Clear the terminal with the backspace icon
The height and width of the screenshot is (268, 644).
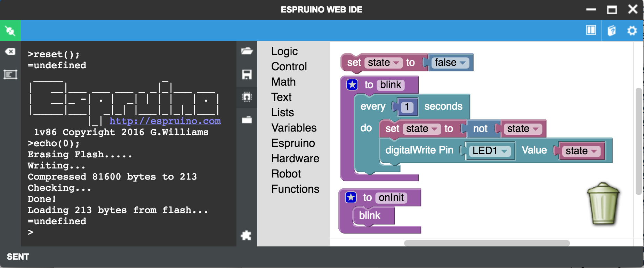coord(10,52)
